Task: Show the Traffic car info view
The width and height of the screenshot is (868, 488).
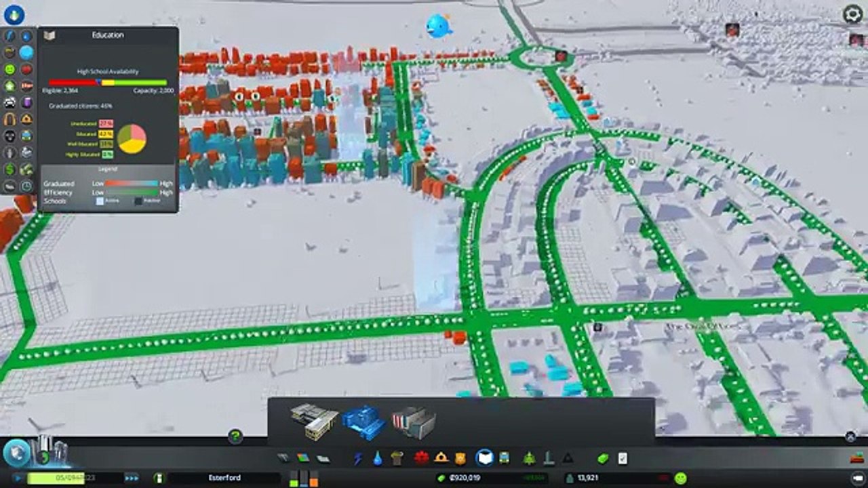Action: coord(10,103)
